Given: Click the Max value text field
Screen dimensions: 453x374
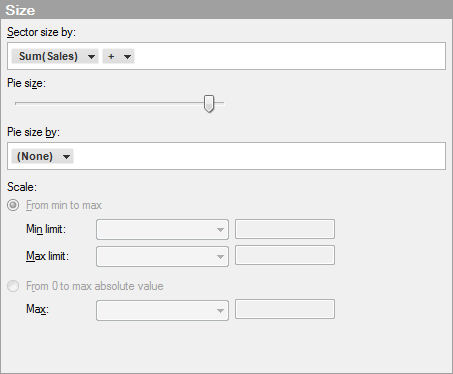Looking at the screenshot, I should click(285, 309).
